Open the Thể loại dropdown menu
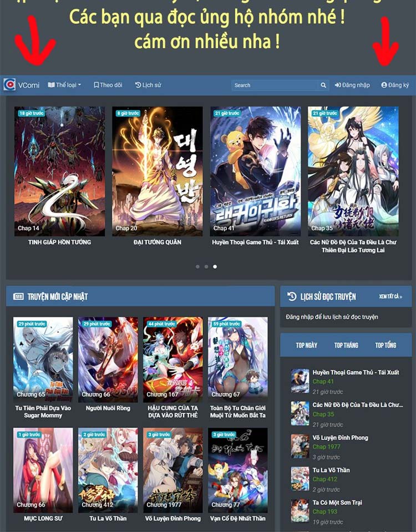This screenshot has height=532, width=416. (64, 85)
